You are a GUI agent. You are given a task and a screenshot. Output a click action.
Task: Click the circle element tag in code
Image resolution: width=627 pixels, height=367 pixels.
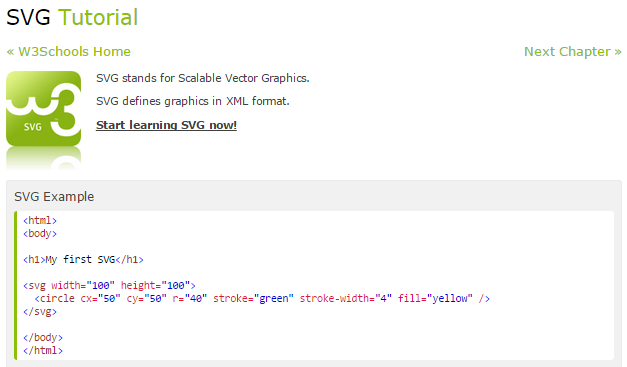point(55,299)
